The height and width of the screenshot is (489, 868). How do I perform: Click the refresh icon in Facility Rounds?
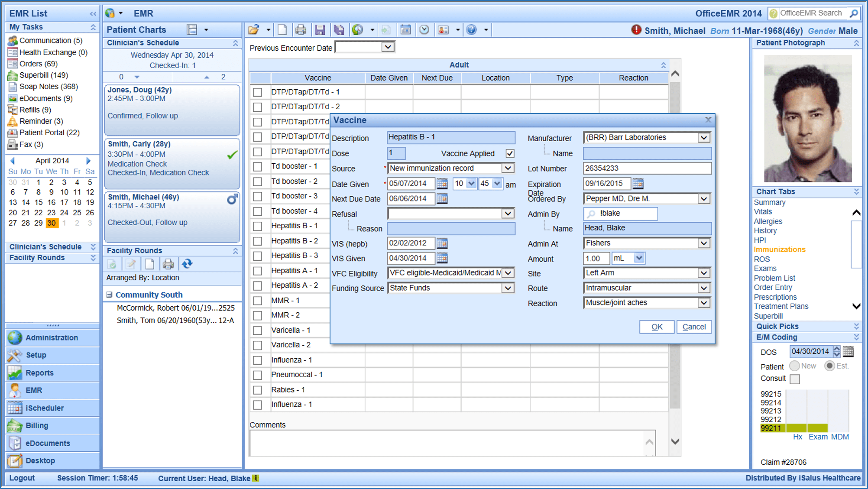pos(187,264)
